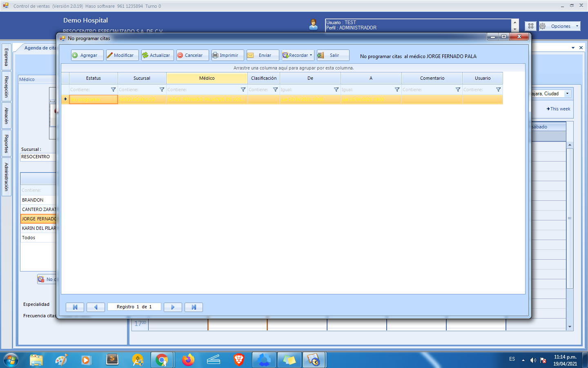Screen dimensions: 588x368
Task: Click the calendar scrollbar down arrow
Action: click(x=570, y=327)
